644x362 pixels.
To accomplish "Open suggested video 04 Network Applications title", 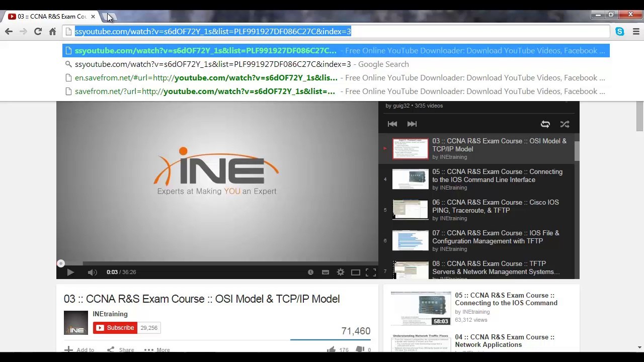I will click(505, 341).
